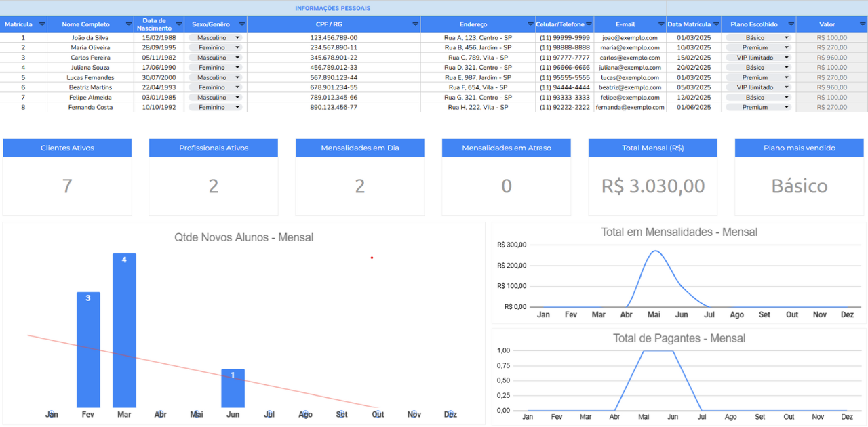The height and width of the screenshot is (427, 868).
Task: Open plan dropdown in Carlos Pereira's row
Action: point(787,58)
